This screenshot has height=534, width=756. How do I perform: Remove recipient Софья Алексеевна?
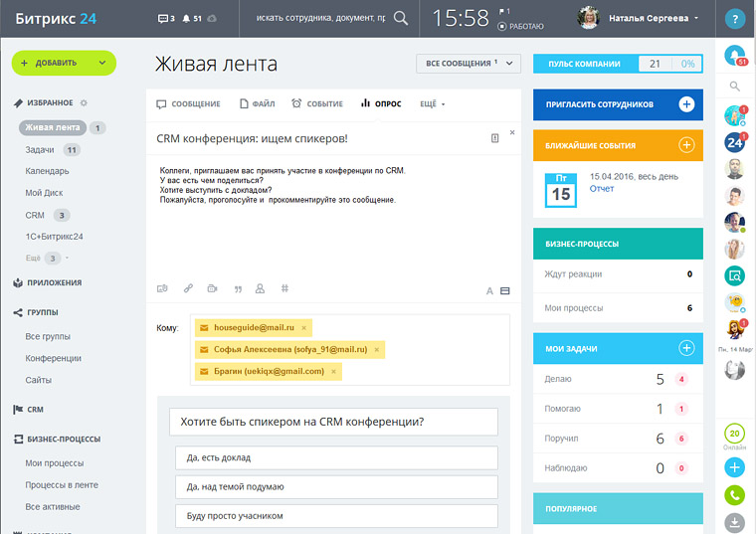[377, 350]
